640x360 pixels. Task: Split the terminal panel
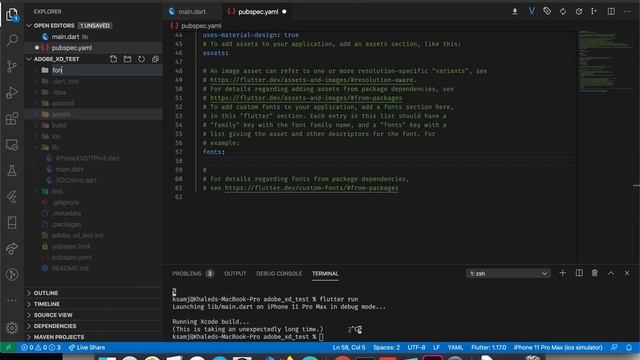coord(579,273)
